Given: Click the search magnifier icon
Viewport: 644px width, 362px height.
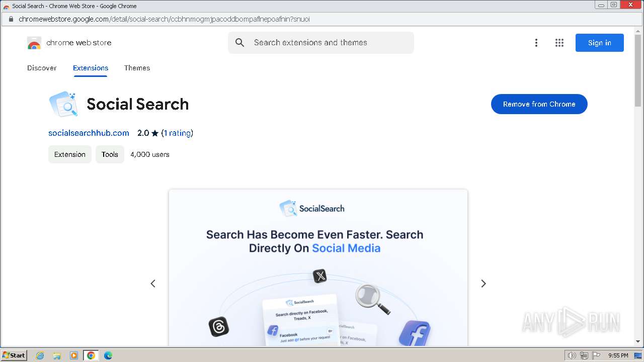Looking at the screenshot, I should click(x=240, y=43).
